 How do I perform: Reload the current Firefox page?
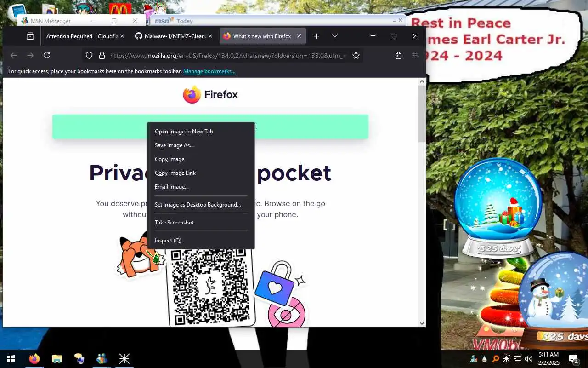pos(47,55)
